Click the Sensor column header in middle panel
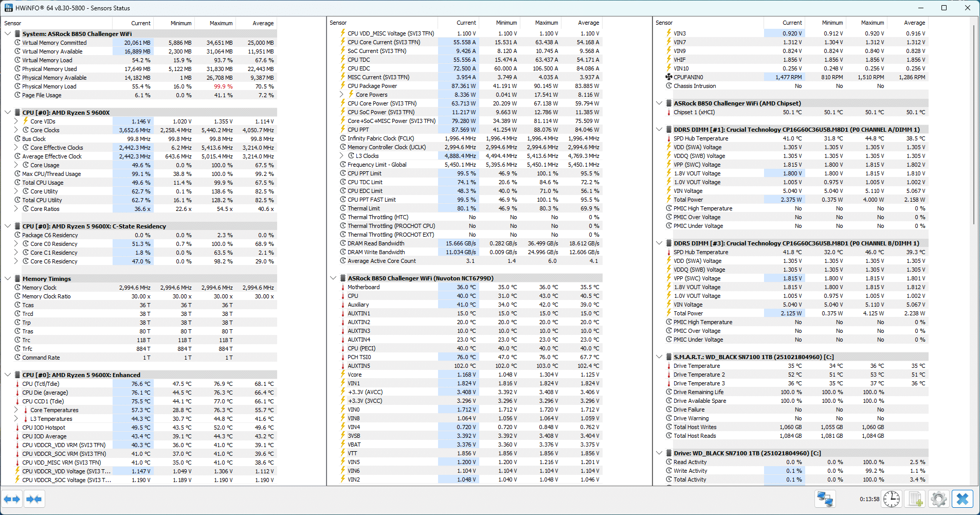 (x=383, y=23)
